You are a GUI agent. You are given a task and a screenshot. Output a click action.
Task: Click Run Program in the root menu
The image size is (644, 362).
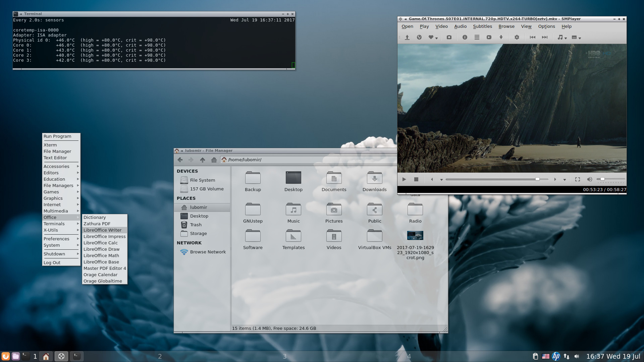tap(61, 136)
